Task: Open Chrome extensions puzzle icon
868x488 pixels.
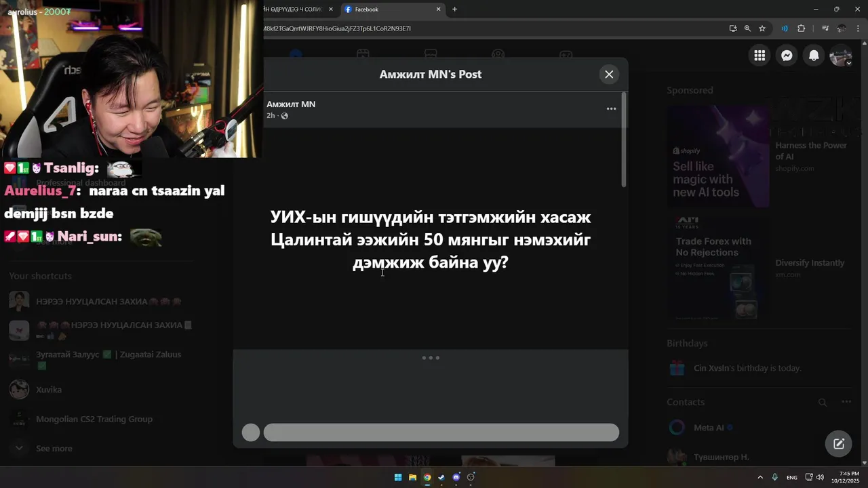Action: coord(801,28)
